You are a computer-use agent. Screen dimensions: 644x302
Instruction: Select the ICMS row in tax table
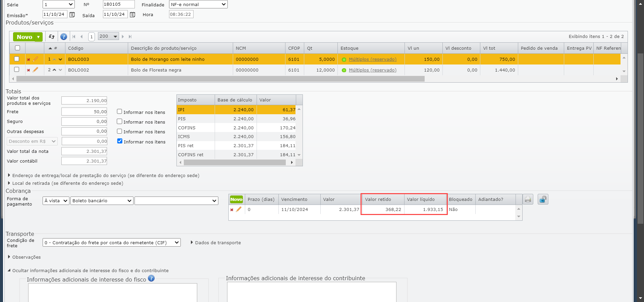tap(236, 137)
